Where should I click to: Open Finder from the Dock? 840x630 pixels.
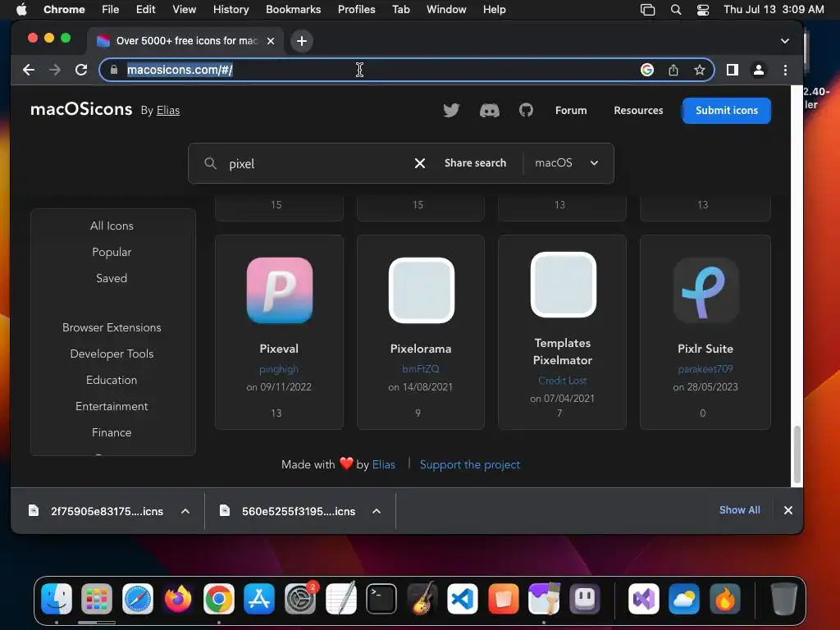coord(57,598)
